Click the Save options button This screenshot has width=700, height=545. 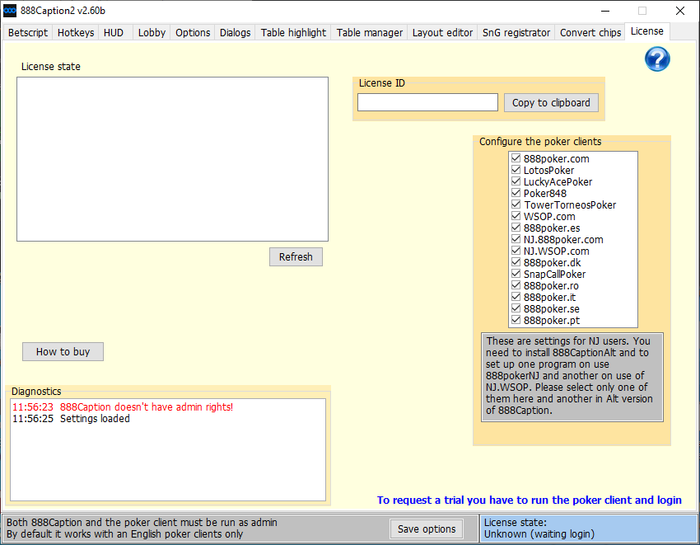coord(426,529)
